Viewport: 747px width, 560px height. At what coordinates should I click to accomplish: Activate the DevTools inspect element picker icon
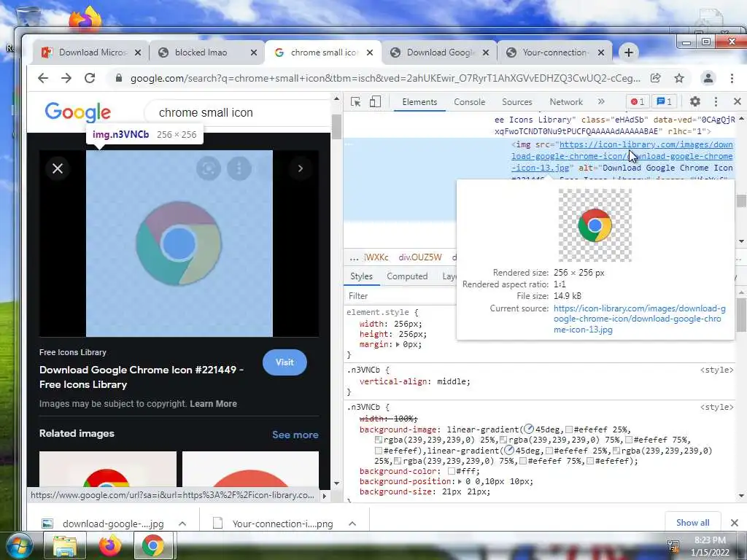(x=355, y=102)
